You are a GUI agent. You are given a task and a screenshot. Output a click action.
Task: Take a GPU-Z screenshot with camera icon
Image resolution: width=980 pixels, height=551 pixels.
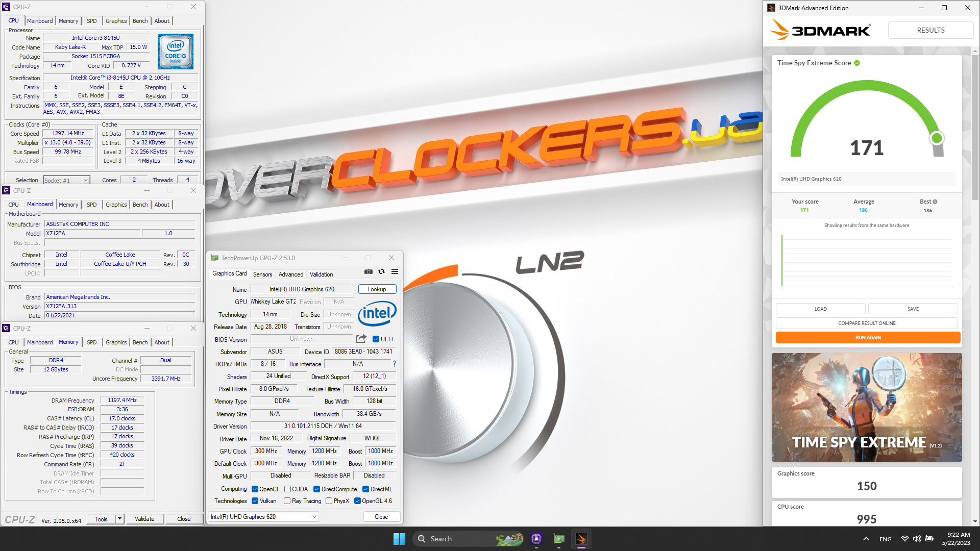click(369, 272)
